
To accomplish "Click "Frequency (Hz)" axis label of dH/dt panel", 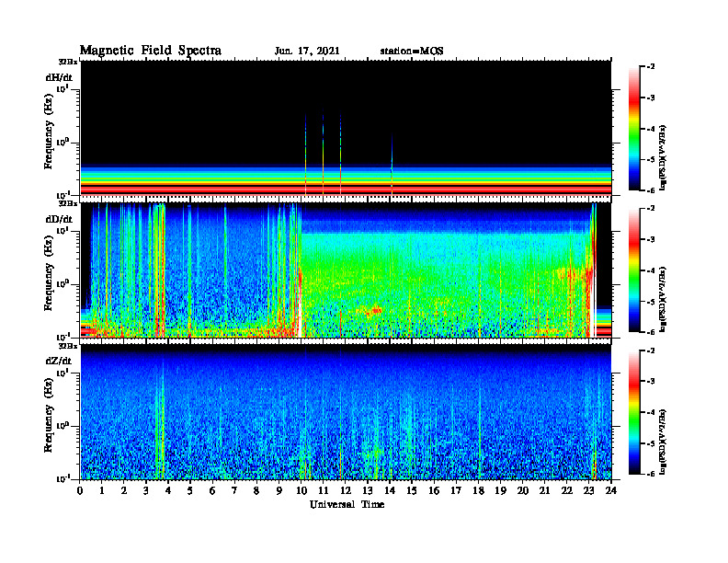I will point(49,132).
